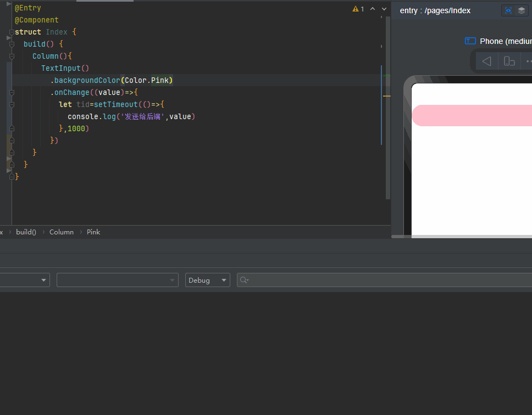Click TextInput() in the code
Viewport: 532px width, 415px height.
click(65, 68)
